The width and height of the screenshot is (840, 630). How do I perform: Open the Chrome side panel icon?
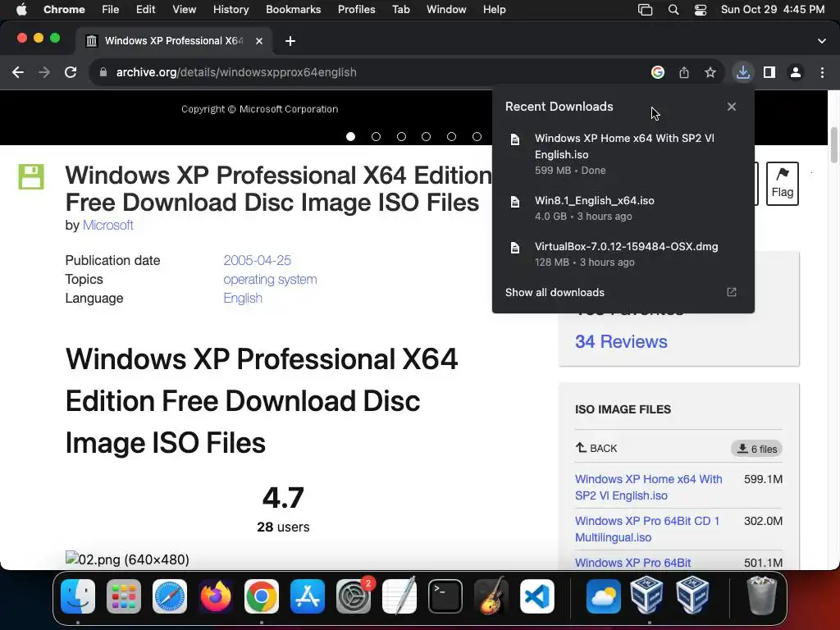[769, 72]
